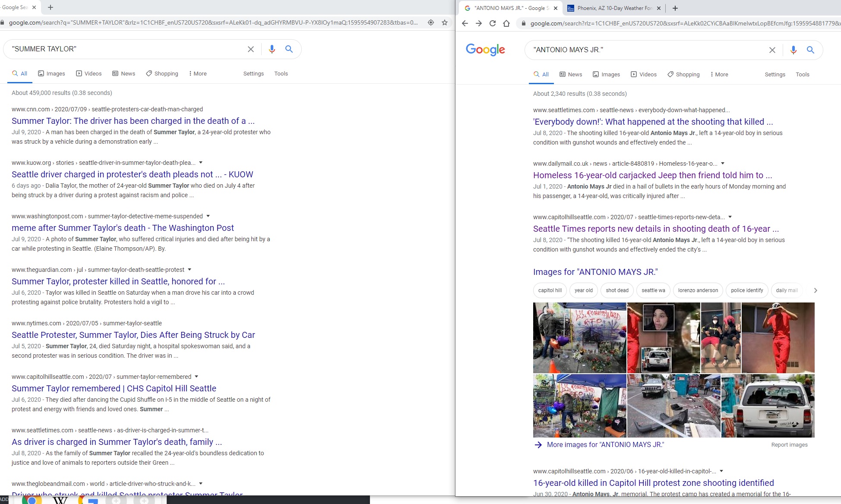Screen dimensions: 841x504
Task: Select the "shot dead" image filter chip
Action: click(617, 290)
